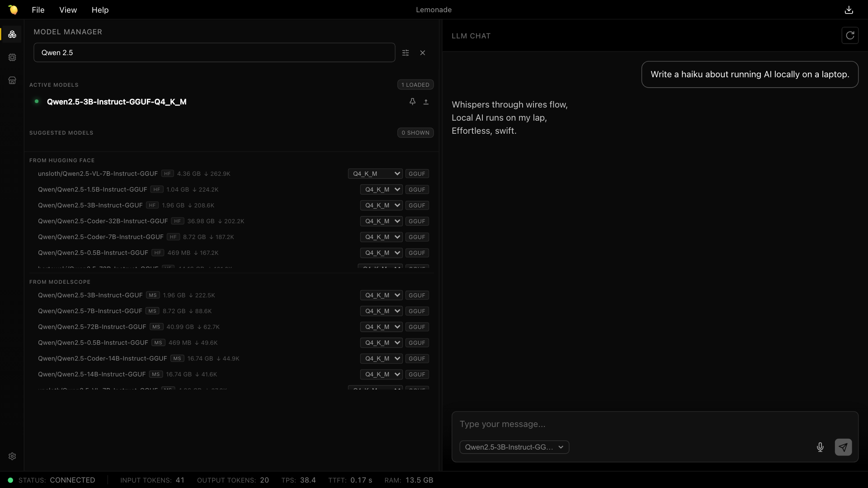Click the Lemonade lemon logo icon
The width and height of the screenshot is (868, 488).
[x=13, y=9]
